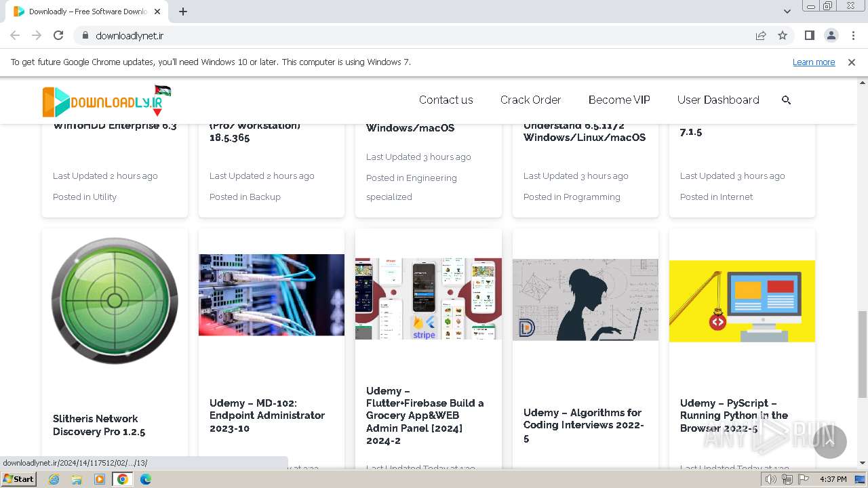Bookmark page with star icon
This screenshot has width=868, height=488.
(x=783, y=35)
